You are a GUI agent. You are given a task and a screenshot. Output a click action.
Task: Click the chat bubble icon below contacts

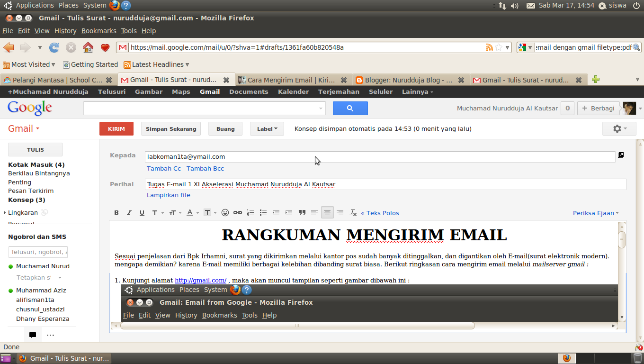point(33,335)
